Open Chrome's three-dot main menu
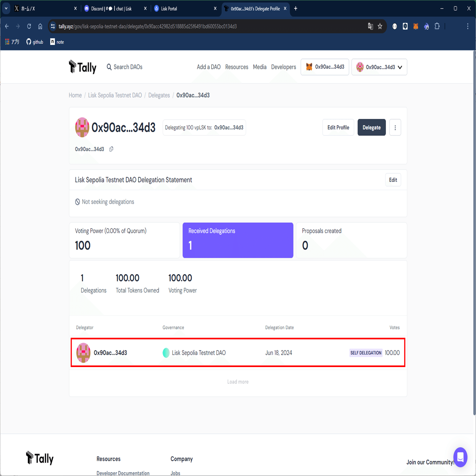 (x=467, y=26)
